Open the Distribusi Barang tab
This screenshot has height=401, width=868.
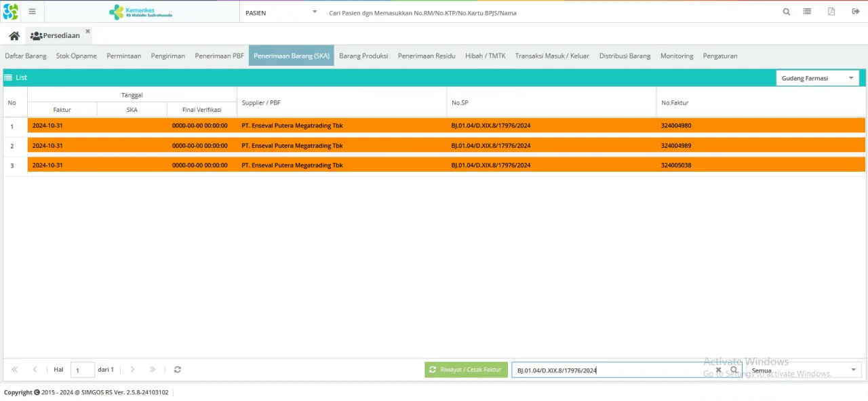pos(625,56)
